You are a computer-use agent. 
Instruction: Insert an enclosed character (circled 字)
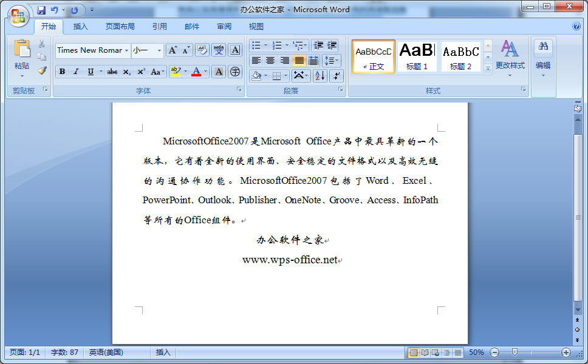point(235,72)
